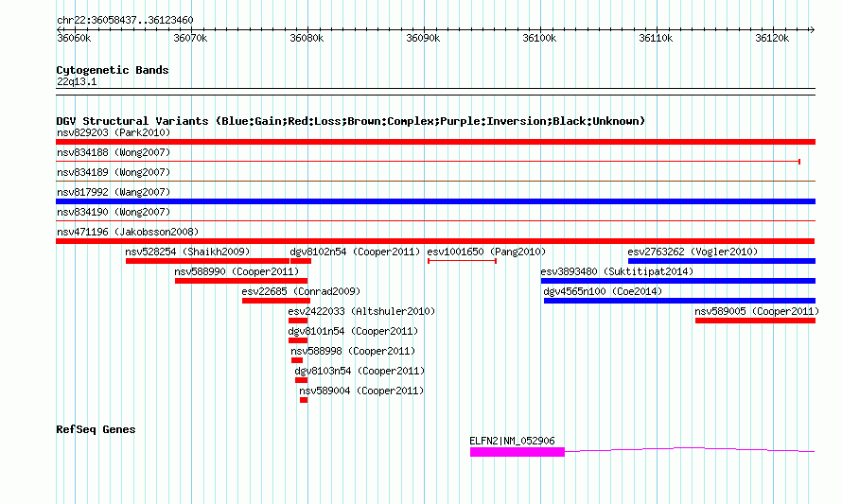Click the 36060k ruler tick label
This screenshot has width=842, height=504.
click(74, 38)
